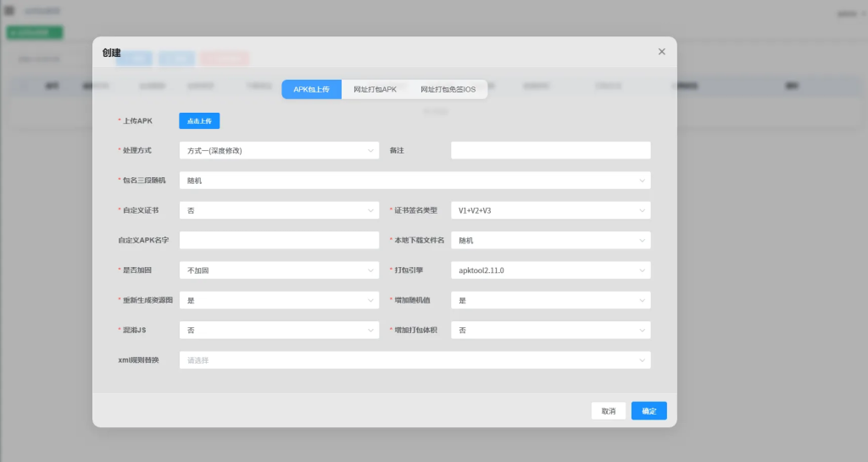This screenshot has height=462, width=868.
Task: Switch to 网址打包APK tab
Action: 375,89
